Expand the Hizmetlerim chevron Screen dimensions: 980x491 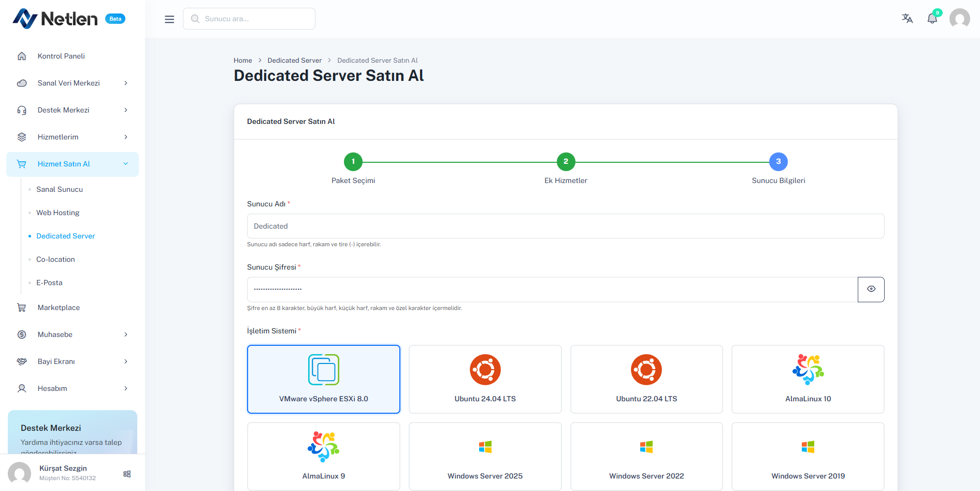(126, 137)
